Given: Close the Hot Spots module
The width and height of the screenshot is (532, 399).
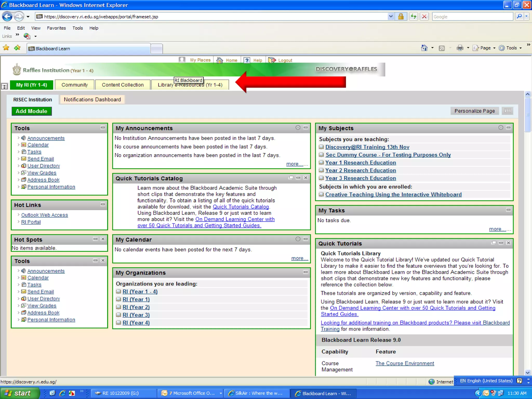Looking at the screenshot, I should point(103,239).
